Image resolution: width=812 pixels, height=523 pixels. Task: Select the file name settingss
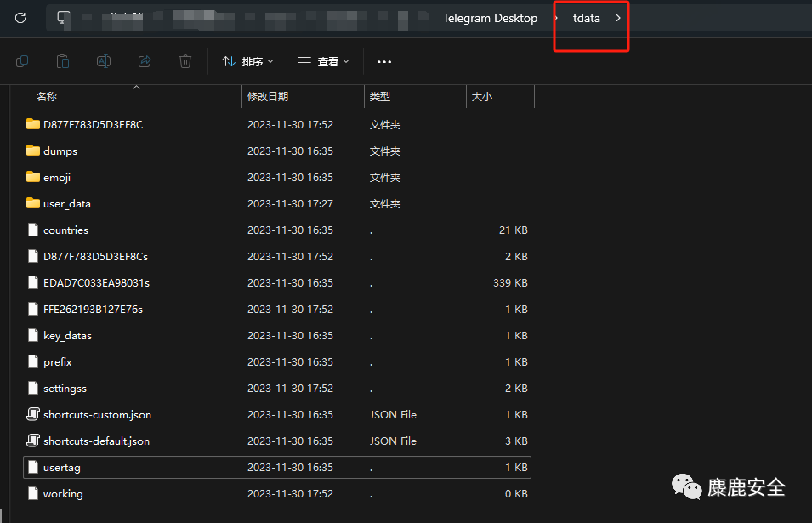pos(65,389)
